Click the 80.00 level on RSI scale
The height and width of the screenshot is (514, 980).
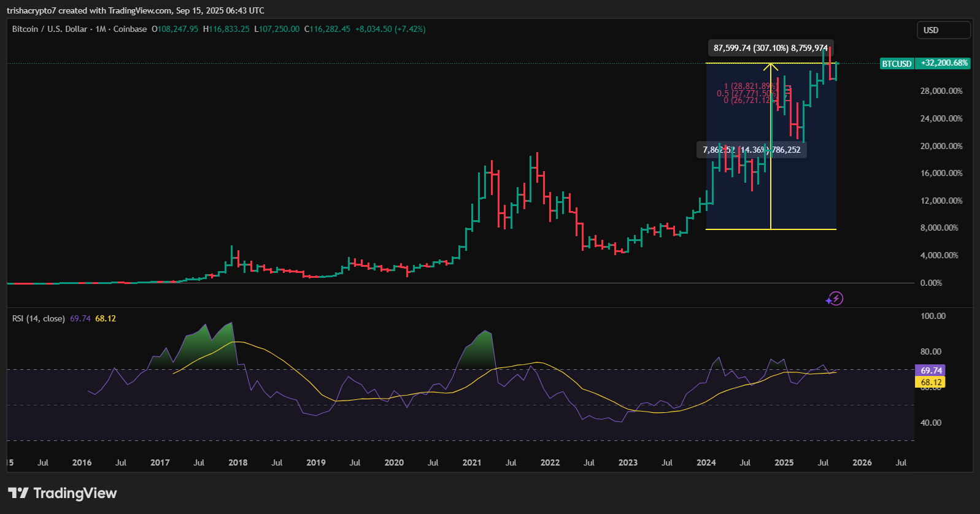coord(930,351)
